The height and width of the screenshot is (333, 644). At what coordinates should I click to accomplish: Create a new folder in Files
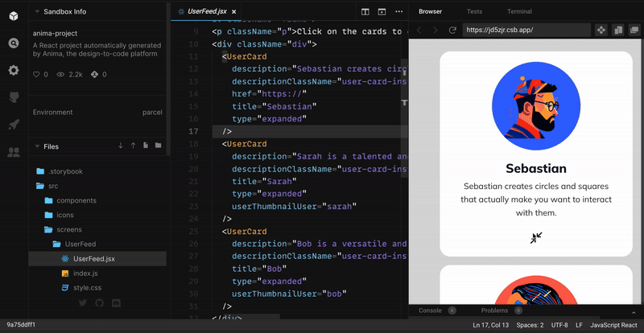158,146
